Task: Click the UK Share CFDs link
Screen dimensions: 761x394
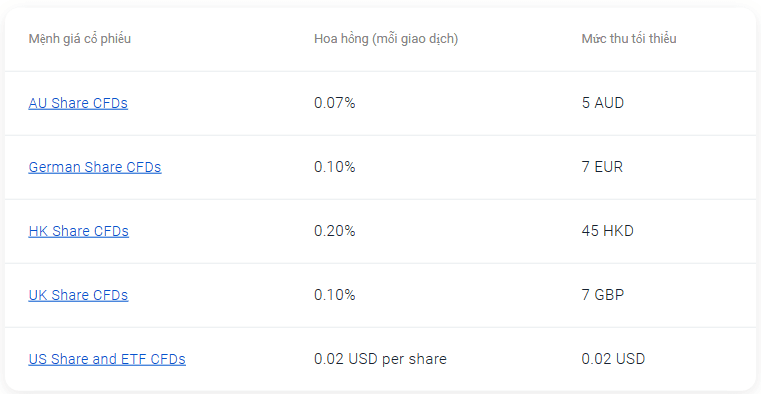Action: tap(78, 295)
